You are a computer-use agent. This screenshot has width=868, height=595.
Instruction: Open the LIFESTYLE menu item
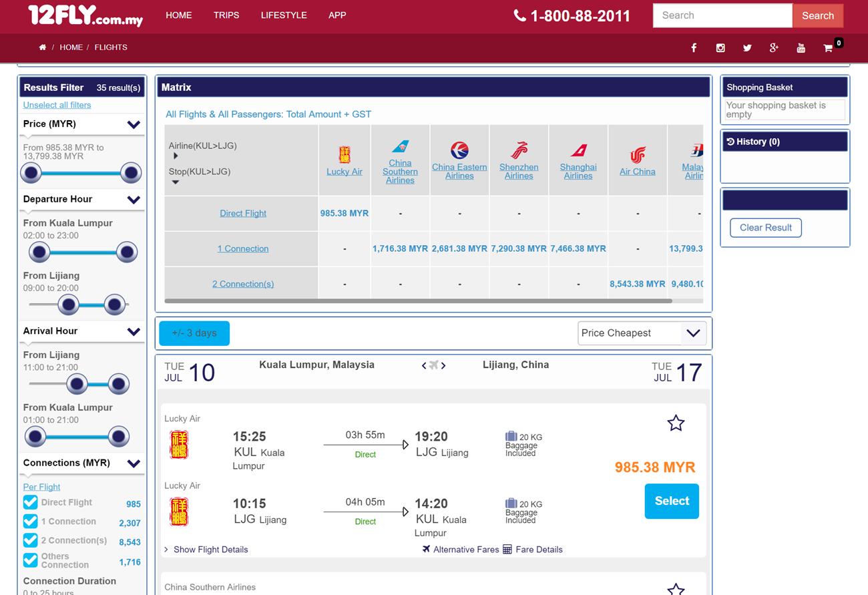pyautogui.click(x=284, y=15)
